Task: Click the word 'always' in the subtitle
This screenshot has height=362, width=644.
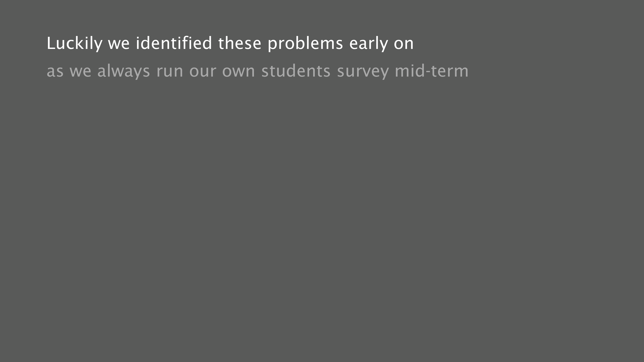Action: (123, 71)
